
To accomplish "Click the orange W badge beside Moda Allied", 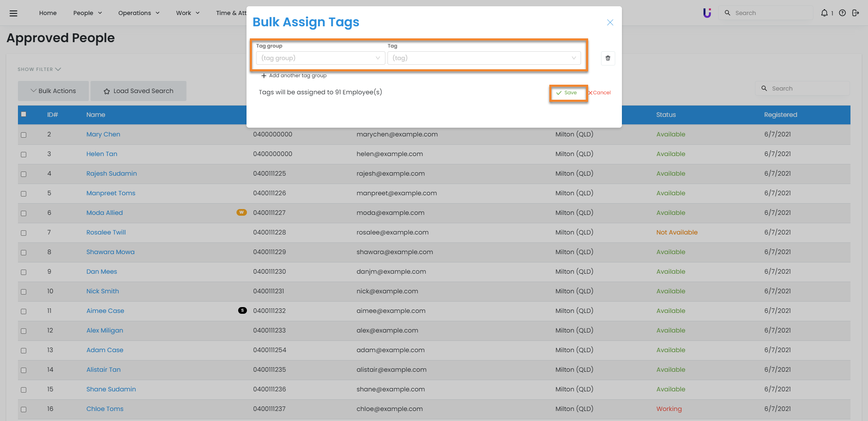I will click(x=242, y=212).
